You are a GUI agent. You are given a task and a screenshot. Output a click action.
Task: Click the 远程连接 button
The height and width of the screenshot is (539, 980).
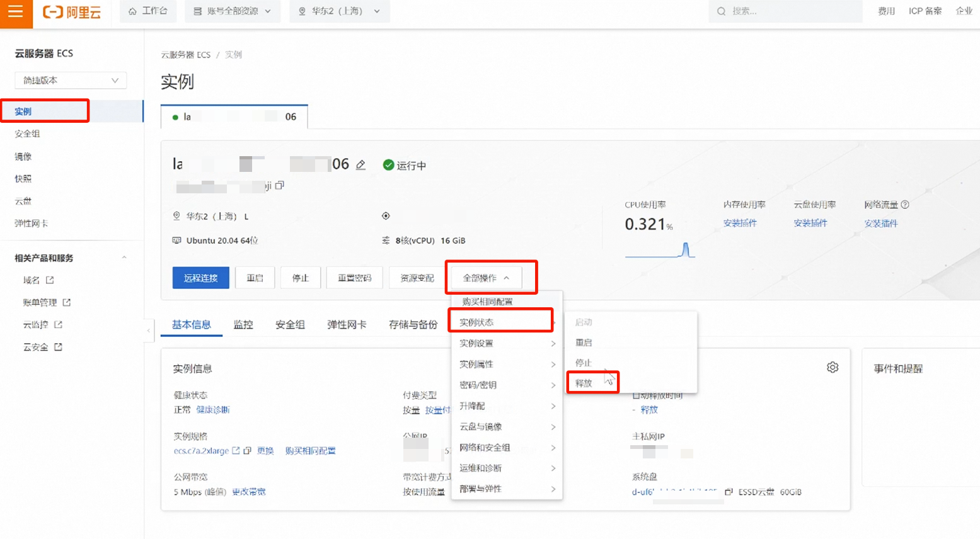point(201,278)
